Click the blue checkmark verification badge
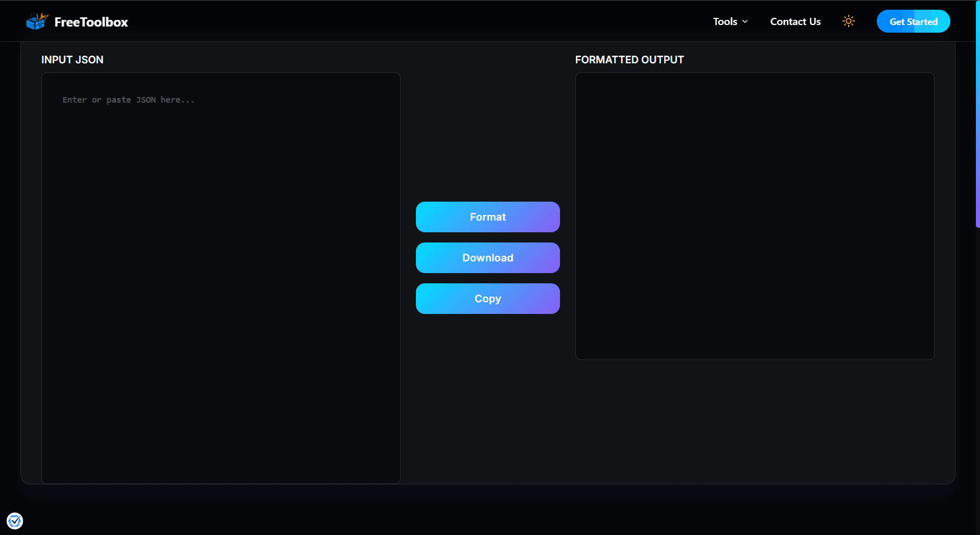Screen dimensions: 980x535 (x=15, y=521)
